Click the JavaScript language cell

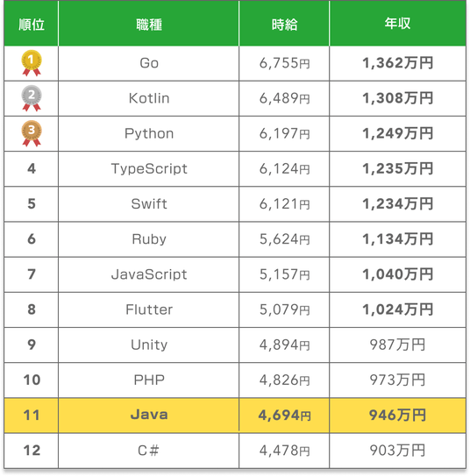pos(149,274)
